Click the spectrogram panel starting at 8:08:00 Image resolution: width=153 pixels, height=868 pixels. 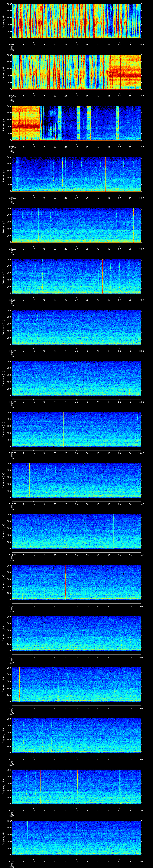pos(77,378)
